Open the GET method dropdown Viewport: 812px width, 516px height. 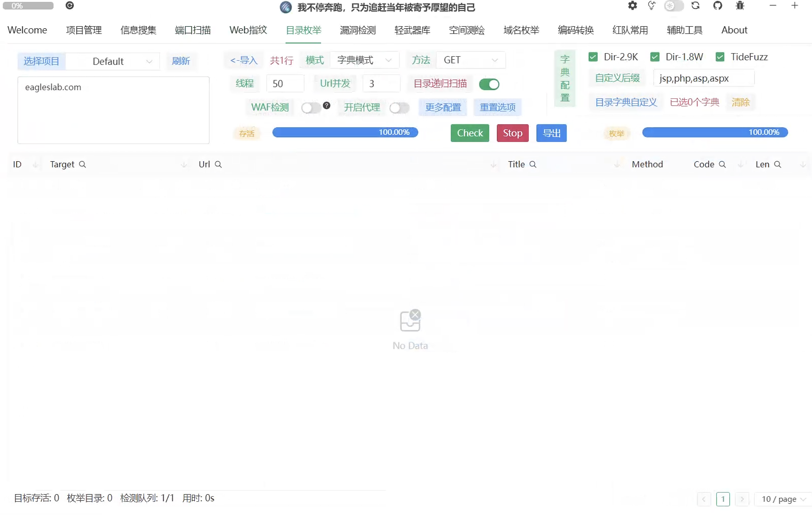[470, 60]
